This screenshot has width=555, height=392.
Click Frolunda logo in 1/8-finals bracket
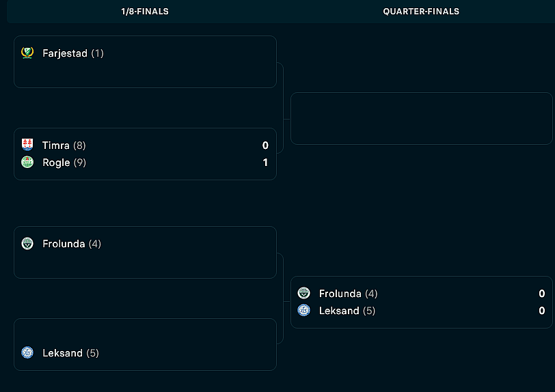coord(27,243)
